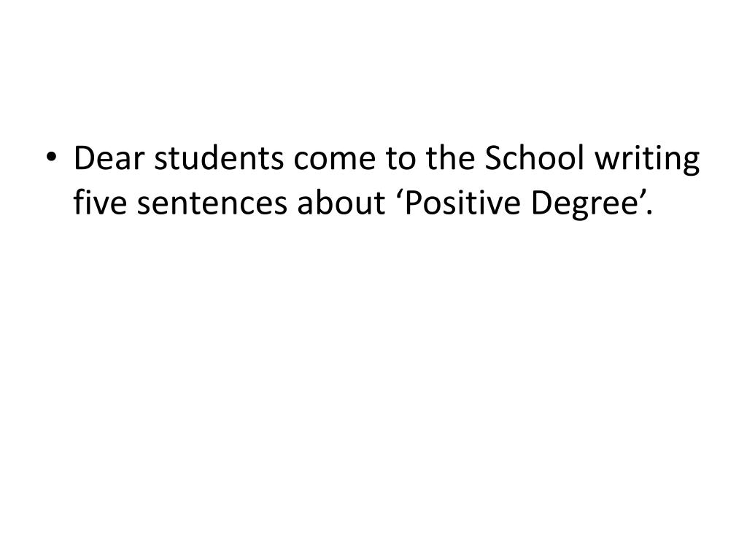Click the bullet point before 'Dear'
747x560 pixels.
coord(51,156)
